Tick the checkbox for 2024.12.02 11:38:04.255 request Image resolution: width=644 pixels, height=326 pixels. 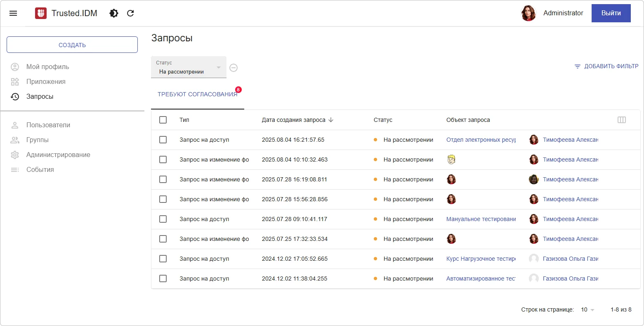tap(163, 278)
